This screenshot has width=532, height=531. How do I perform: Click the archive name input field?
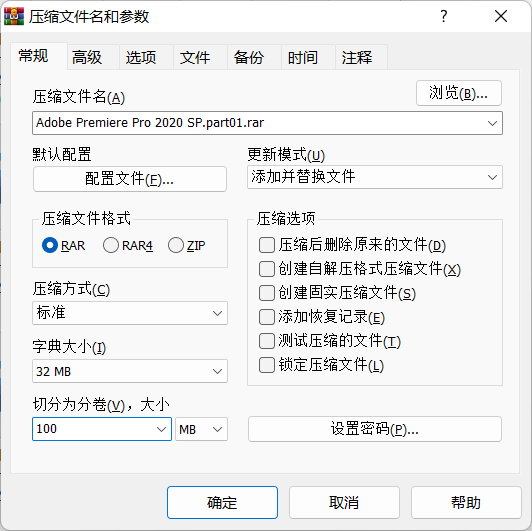pos(267,123)
